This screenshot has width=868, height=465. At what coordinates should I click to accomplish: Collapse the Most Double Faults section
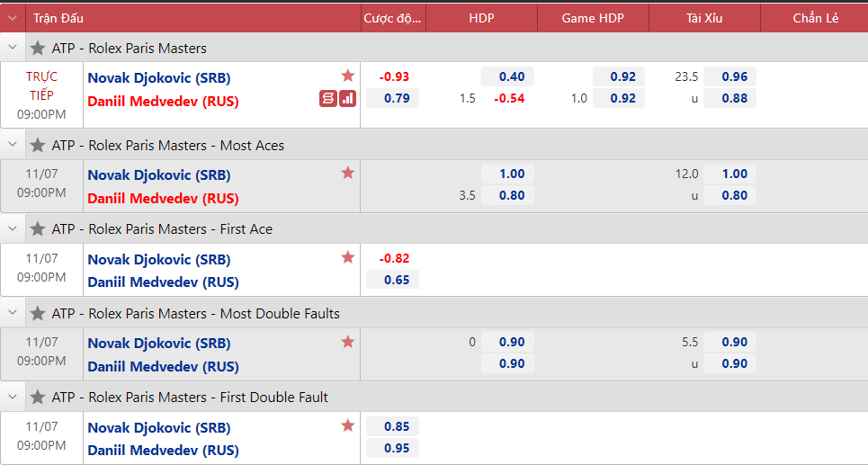tap(13, 313)
